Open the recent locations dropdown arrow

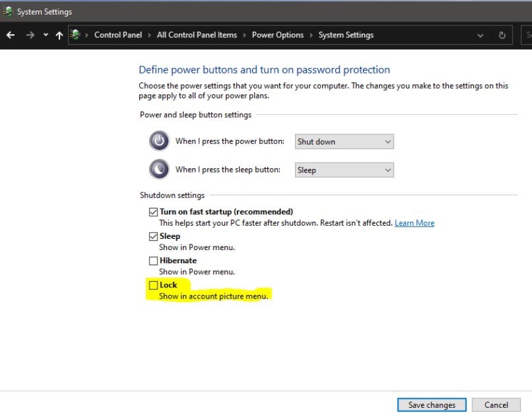point(46,35)
